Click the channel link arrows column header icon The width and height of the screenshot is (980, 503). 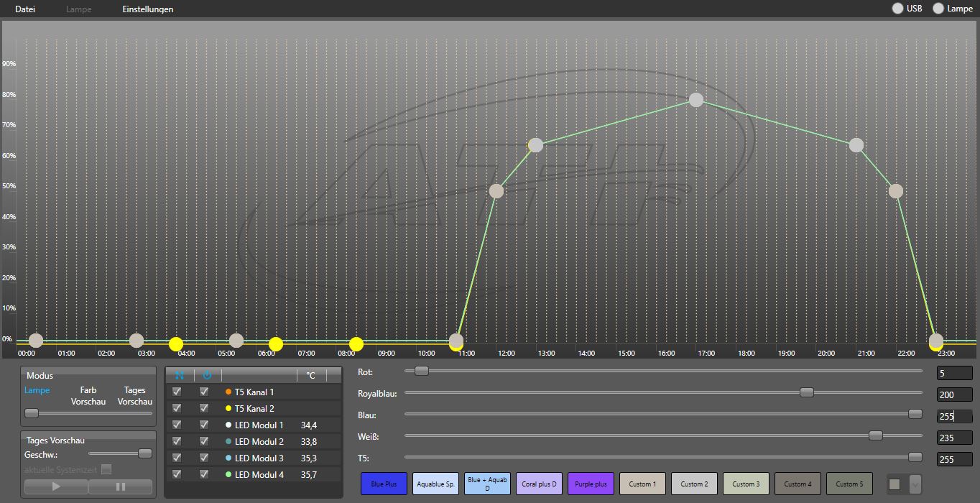(x=180, y=375)
